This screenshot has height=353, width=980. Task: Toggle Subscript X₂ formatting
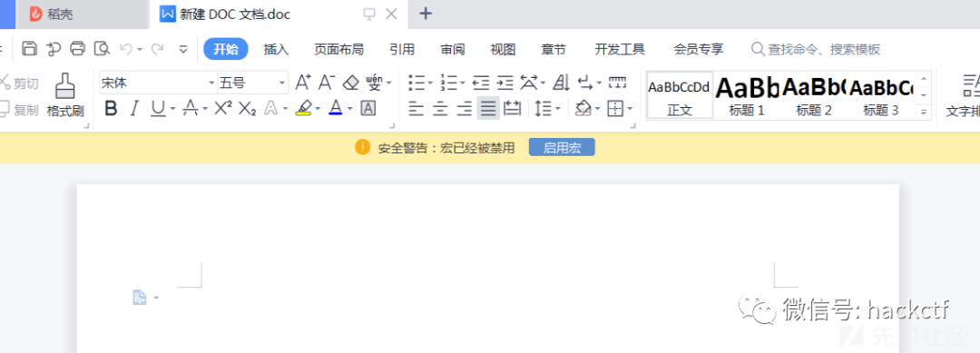(248, 109)
